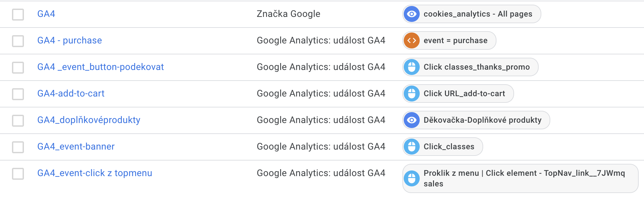The width and height of the screenshot is (644, 197).
Task: Open the GA4 - purchase tag
Action: click(x=69, y=40)
